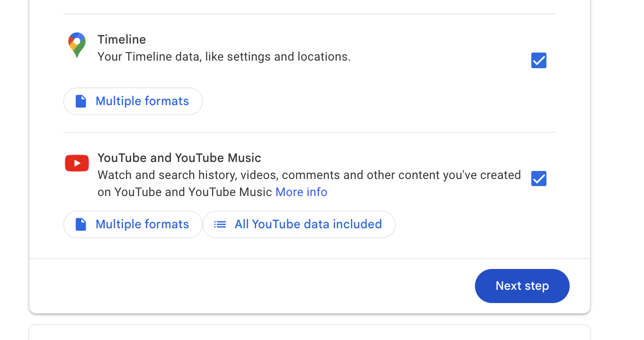Image resolution: width=644 pixels, height=340 pixels.
Task: Click the red YouTube logo icon
Action: pyautogui.click(x=77, y=163)
